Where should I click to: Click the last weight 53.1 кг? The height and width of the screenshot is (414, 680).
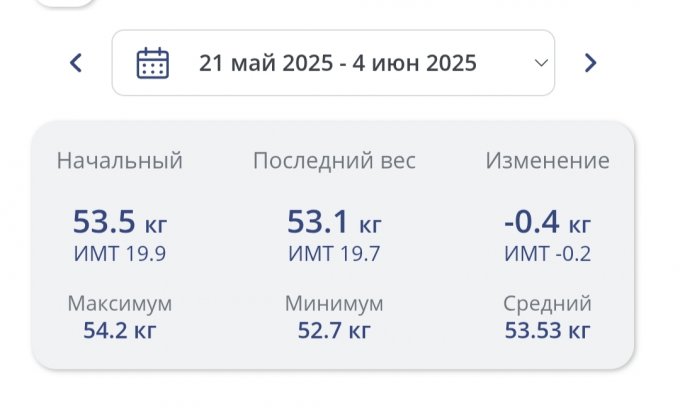coord(334,221)
